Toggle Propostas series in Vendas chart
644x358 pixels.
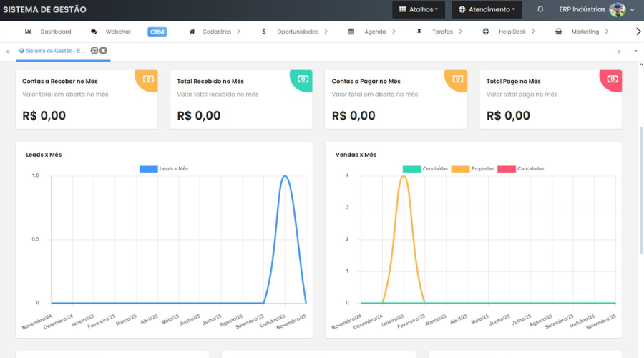(x=472, y=169)
